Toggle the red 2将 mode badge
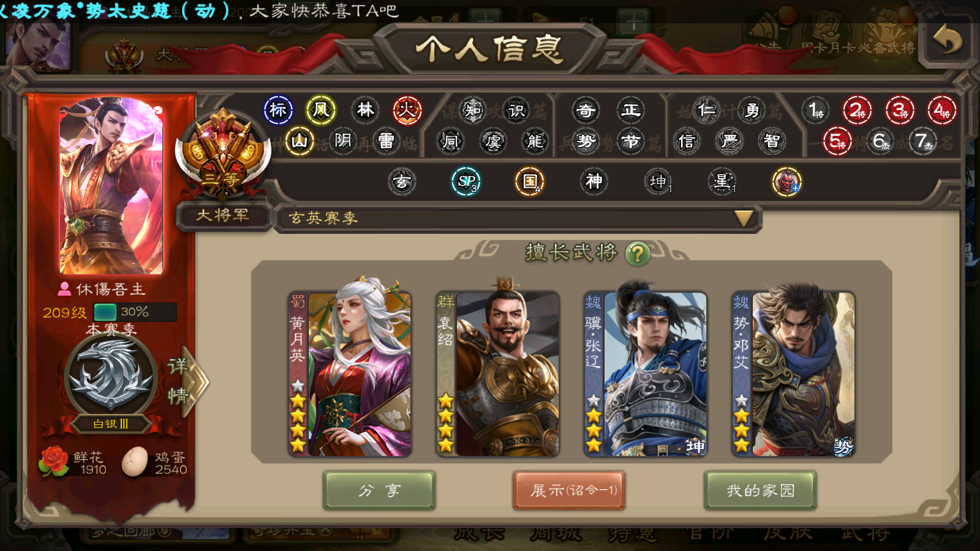Image resolution: width=980 pixels, height=551 pixels. (x=857, y=110)
